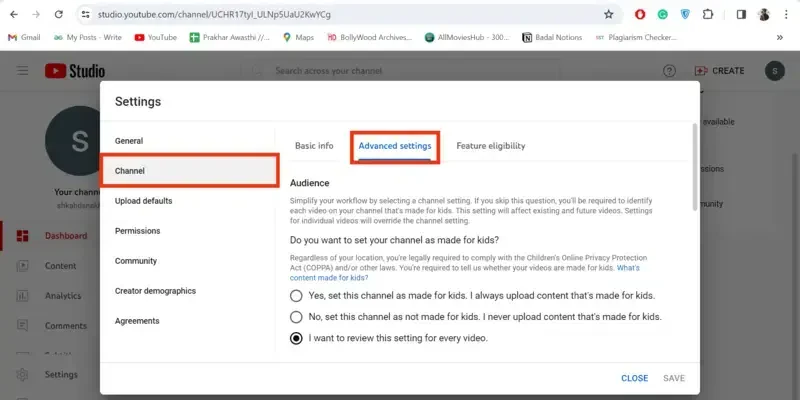Image resolution: width=800 pixels, height=400 pixels.
Task: Open the red Opera extension icon
Action: pyautogui.click(x=640, y=15)
